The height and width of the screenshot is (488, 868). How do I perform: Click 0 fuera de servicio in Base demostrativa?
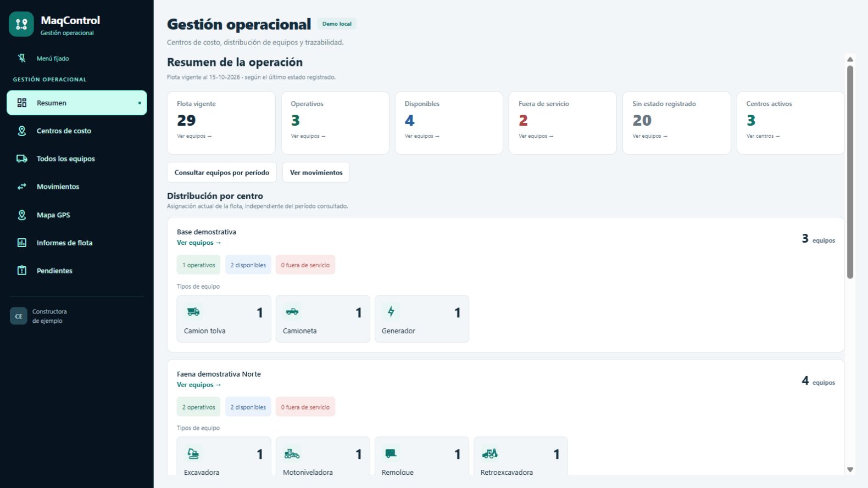point(305,265)
